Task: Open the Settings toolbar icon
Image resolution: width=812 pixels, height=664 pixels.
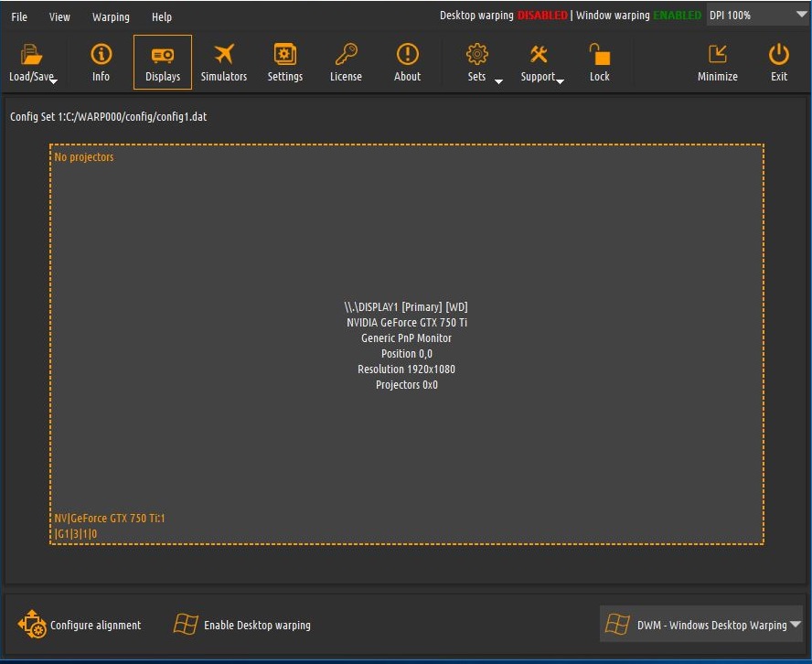Action: pos(284,54)
